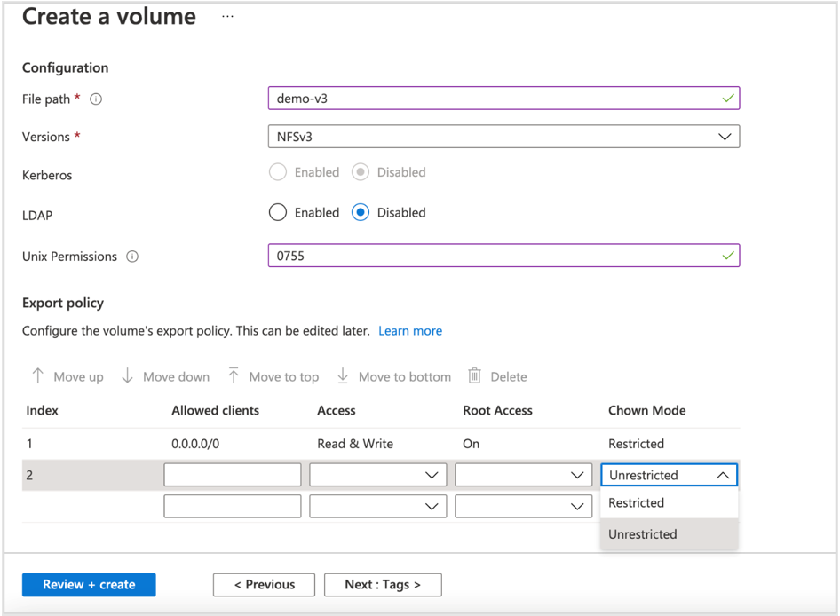Viewport: 840px width, 616px height.
Task: Enable LDAP with the Enabled radio button
Action: (278, 212)
